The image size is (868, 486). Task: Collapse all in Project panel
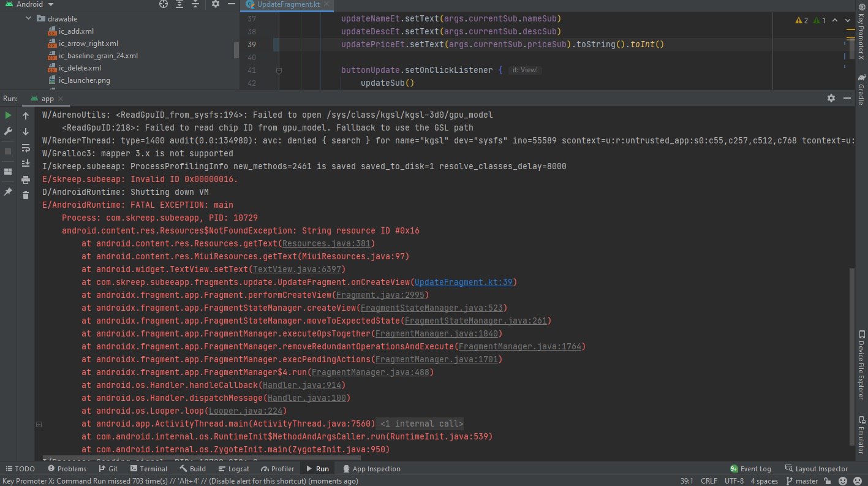[x=195, y=4]
